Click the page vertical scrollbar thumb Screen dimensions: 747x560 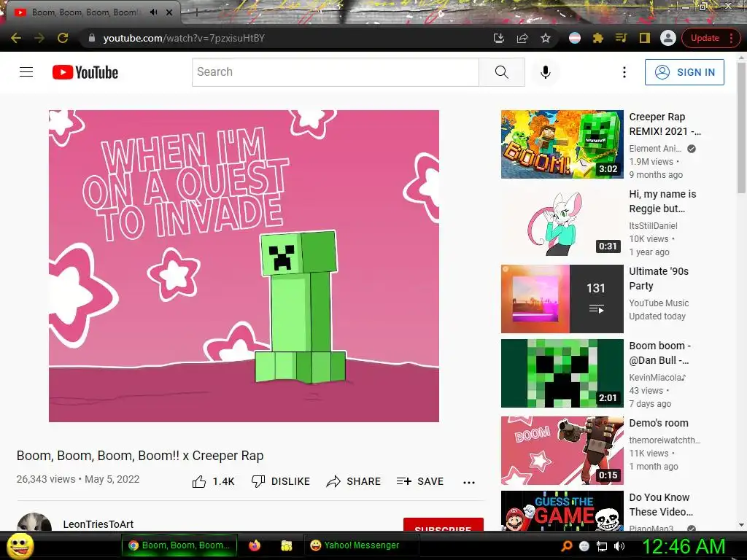[741, 127]
